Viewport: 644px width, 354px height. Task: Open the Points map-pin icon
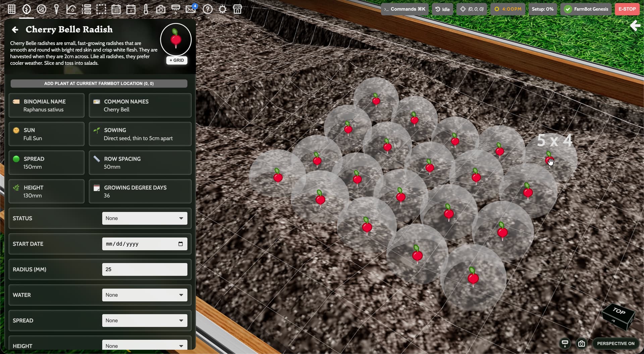click(x=56, y=9)
